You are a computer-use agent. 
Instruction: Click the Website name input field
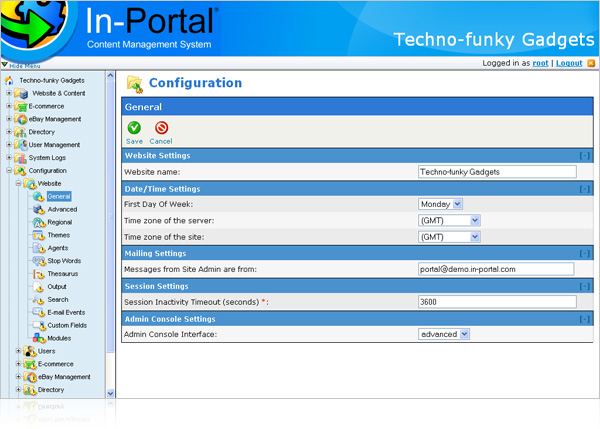click(x=497, y=172)
